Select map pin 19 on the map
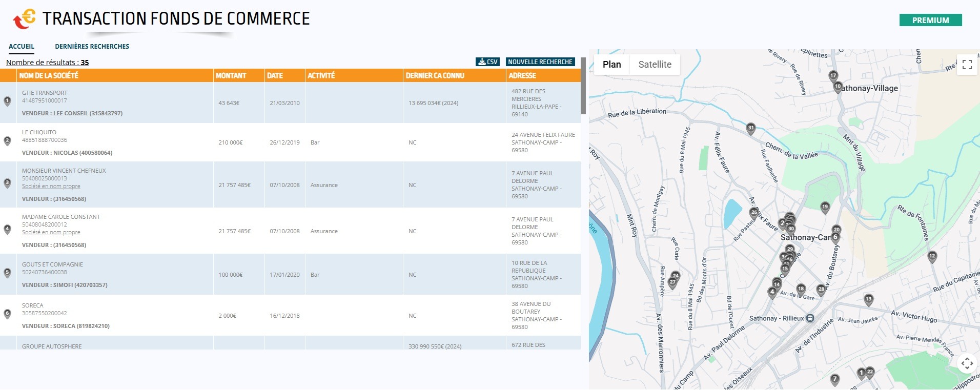980x390 pixels. tap(825, 208)
